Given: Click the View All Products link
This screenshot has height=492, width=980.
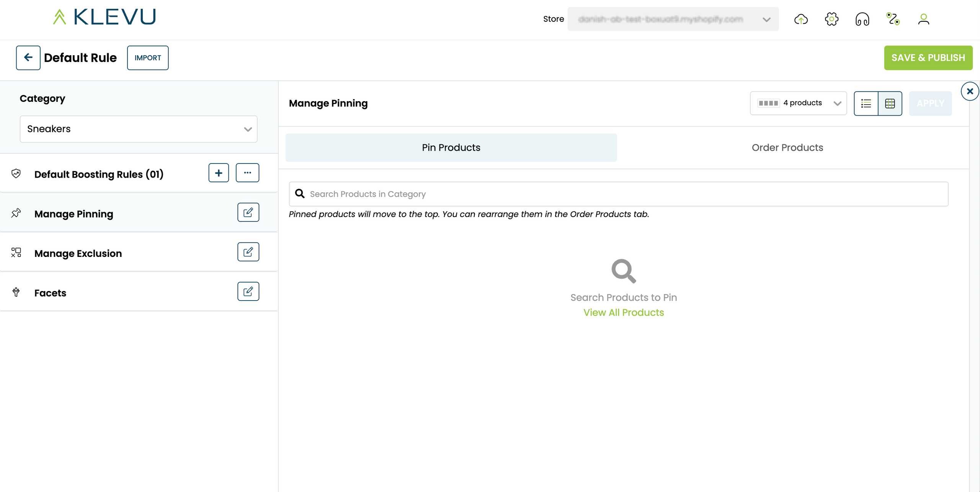Looking at the screenshot, I should click(624, 312).
